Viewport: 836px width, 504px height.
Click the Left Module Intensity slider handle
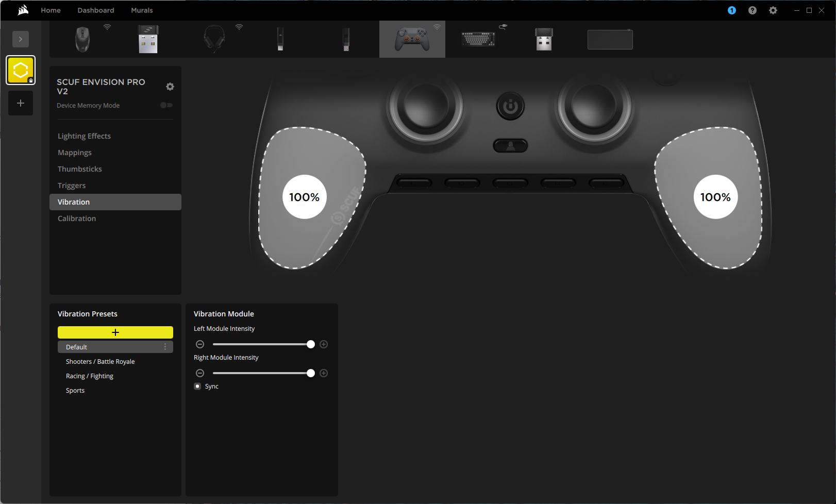tap(310, 344)
